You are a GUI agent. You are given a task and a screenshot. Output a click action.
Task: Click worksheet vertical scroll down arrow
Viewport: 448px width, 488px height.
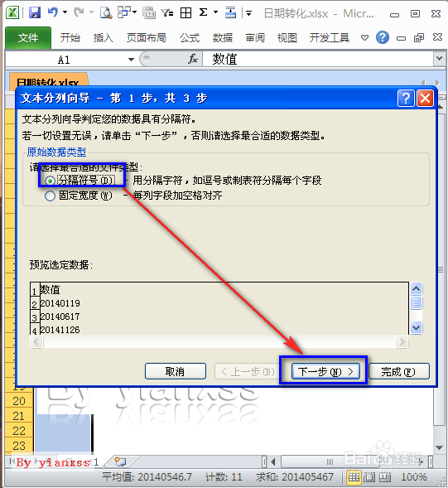click(x=439, y=447)
